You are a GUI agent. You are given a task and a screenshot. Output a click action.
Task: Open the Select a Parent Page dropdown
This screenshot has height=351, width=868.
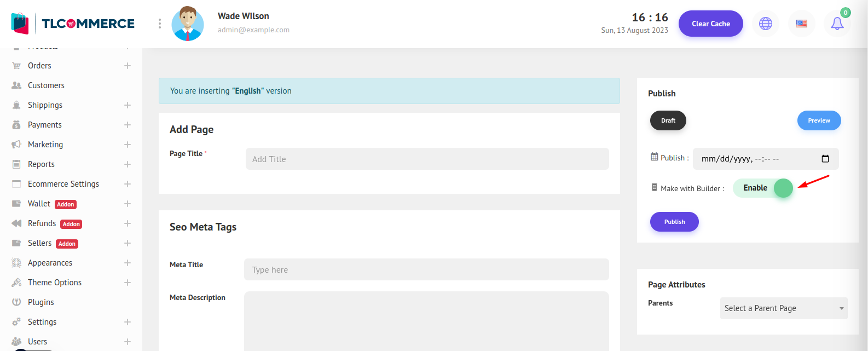click(x=783, y=308)
